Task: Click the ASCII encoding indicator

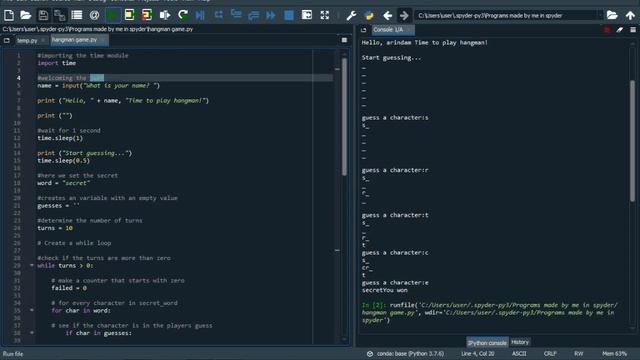Action: click(519, 353)
